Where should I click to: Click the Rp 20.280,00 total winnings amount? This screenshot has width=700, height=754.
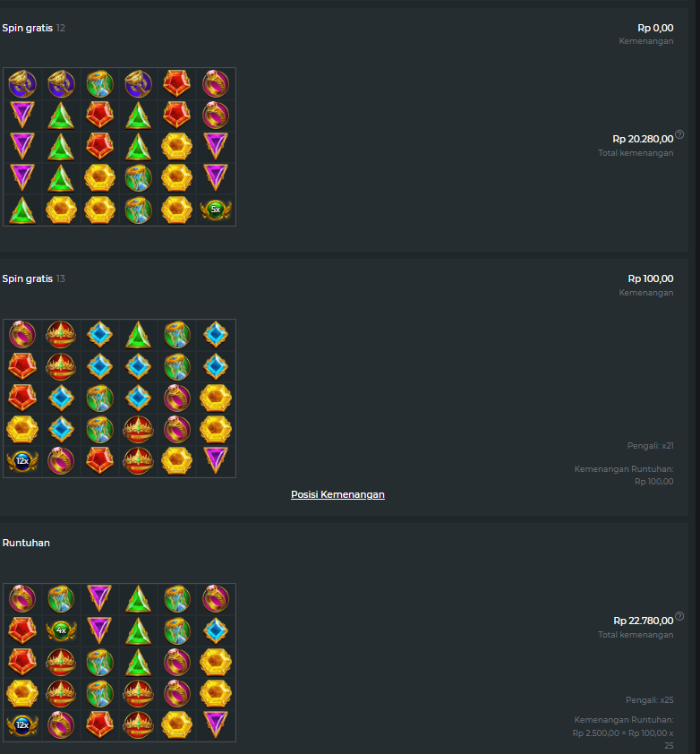pyautogui.click(x=643, y=139)
